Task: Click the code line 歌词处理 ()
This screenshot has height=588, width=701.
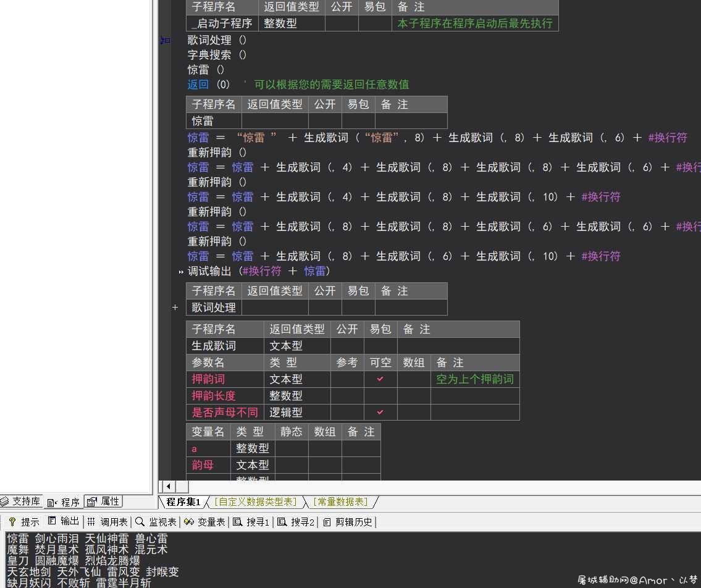Action: 217,40
